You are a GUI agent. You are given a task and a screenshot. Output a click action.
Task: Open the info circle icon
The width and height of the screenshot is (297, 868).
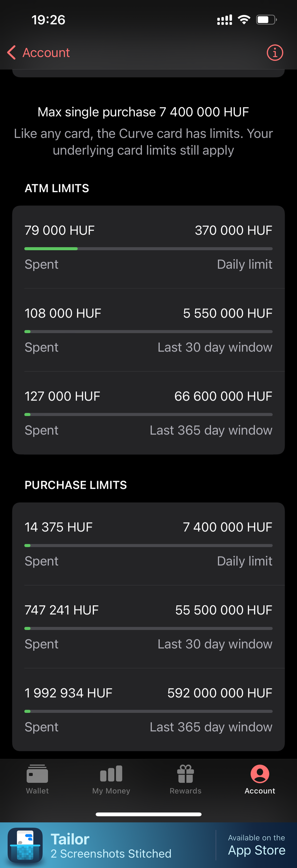275,53
